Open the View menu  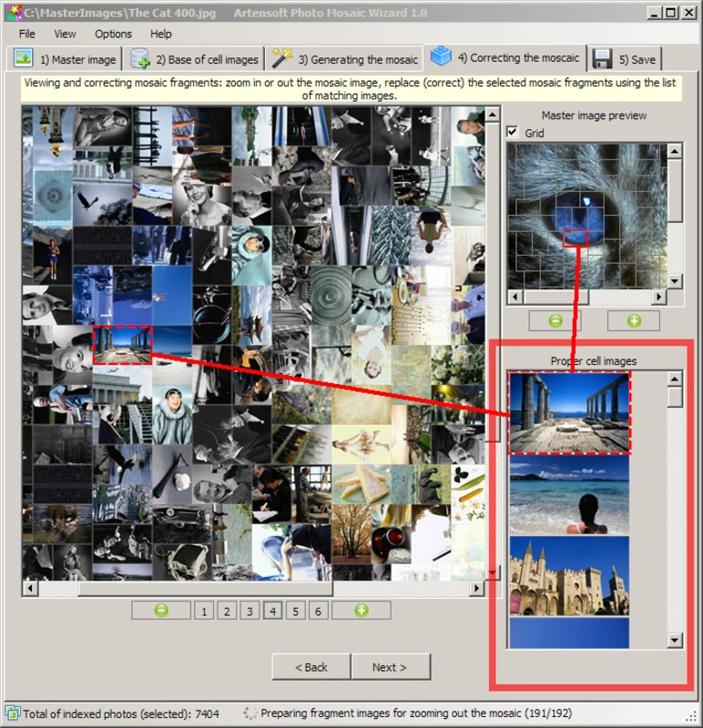coord(65,34)
